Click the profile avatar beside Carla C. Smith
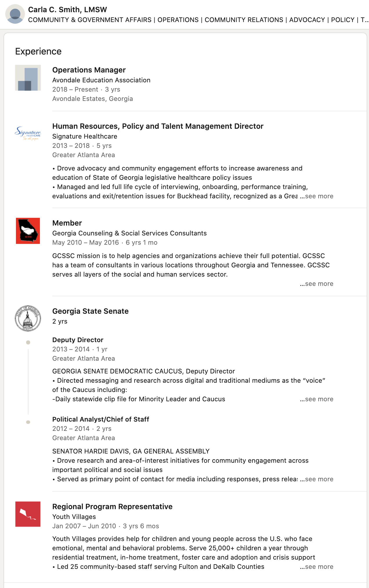 coord(15,14)
